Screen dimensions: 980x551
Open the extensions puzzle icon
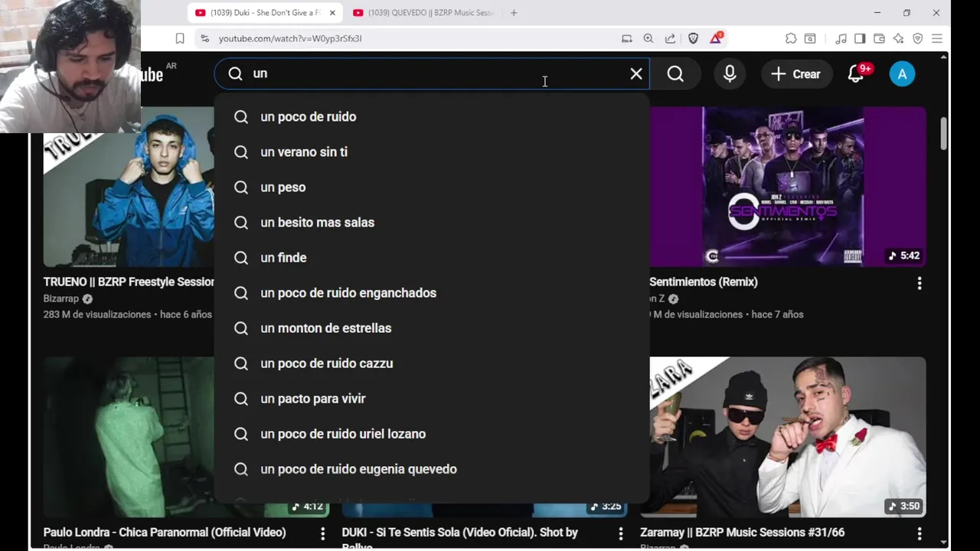pyautogui.click(x=791, y=38)
